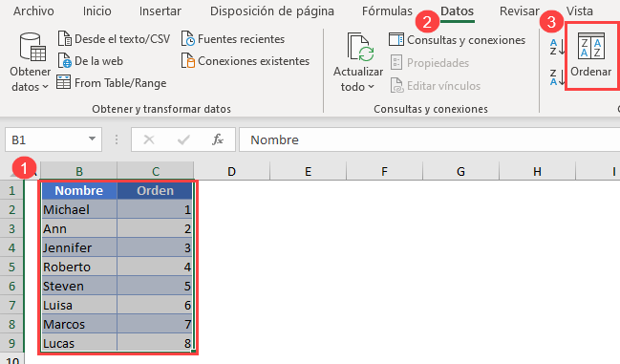Open the Ordenar sort dialog
The height and width of the screenshot is (364, 620).
pos(591,55)
